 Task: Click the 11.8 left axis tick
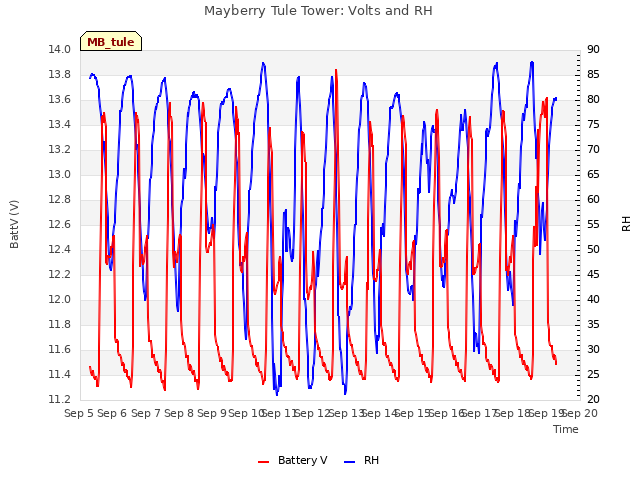pyautogui.click(x=60, y=324)
